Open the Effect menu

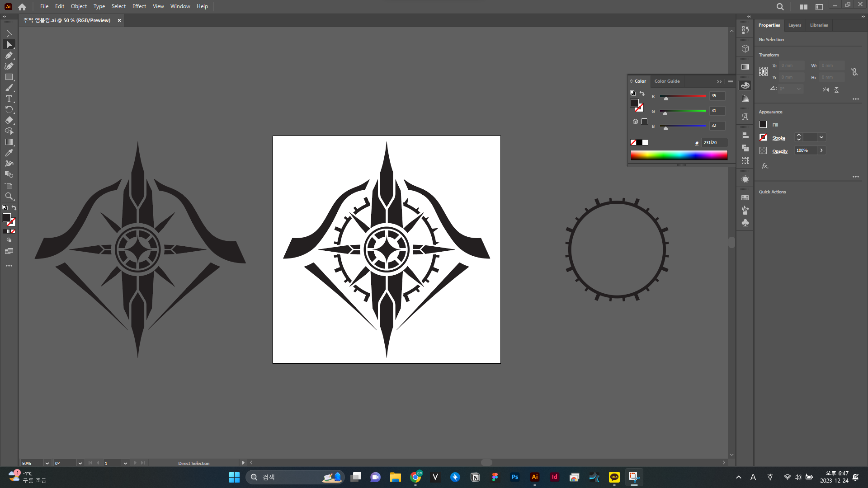[x=139, y=6]
